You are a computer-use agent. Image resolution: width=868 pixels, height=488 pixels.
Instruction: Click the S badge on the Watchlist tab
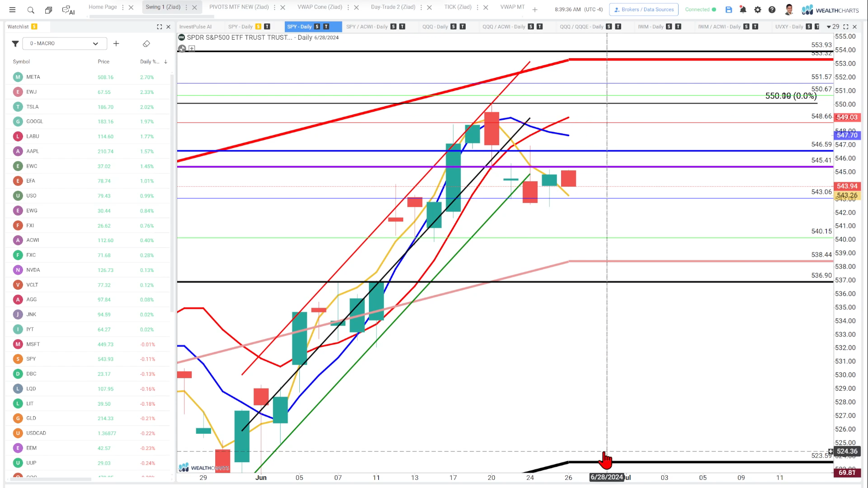34,27
